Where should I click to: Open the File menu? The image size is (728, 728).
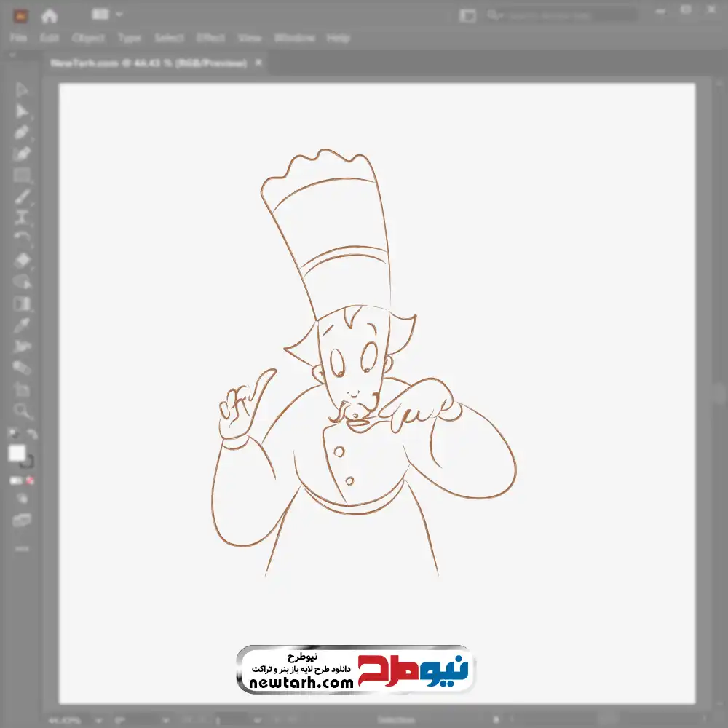tap(18, 38)
